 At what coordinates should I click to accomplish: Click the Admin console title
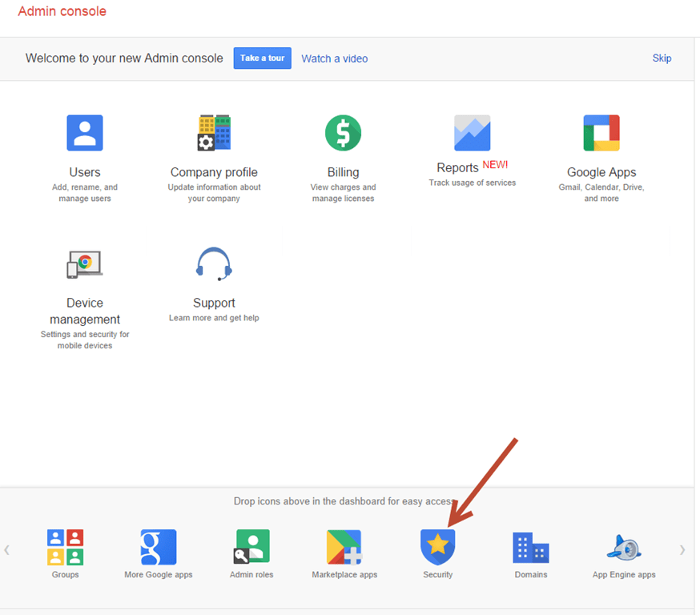point(62,11)
